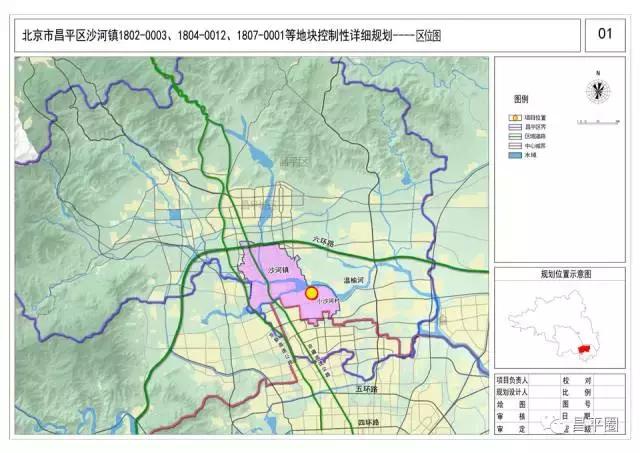Click the 规划位置示意图 heading
Viewport: 640px width, 453px height.
click(566, 274)
